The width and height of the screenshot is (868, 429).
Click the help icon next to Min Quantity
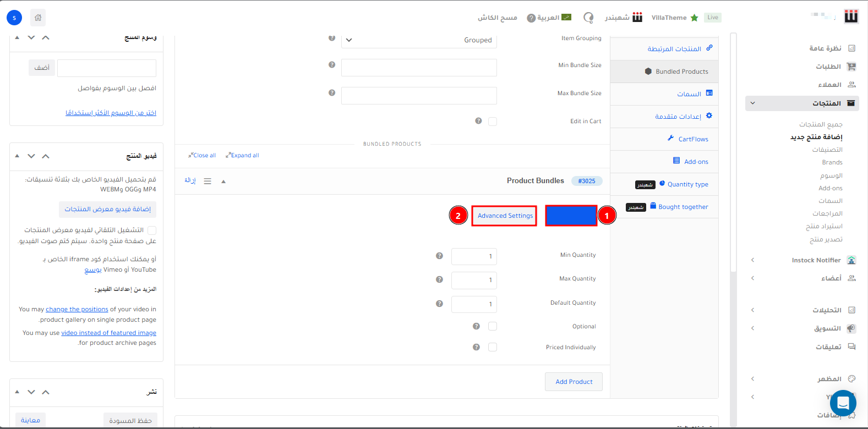coord(439,256)
